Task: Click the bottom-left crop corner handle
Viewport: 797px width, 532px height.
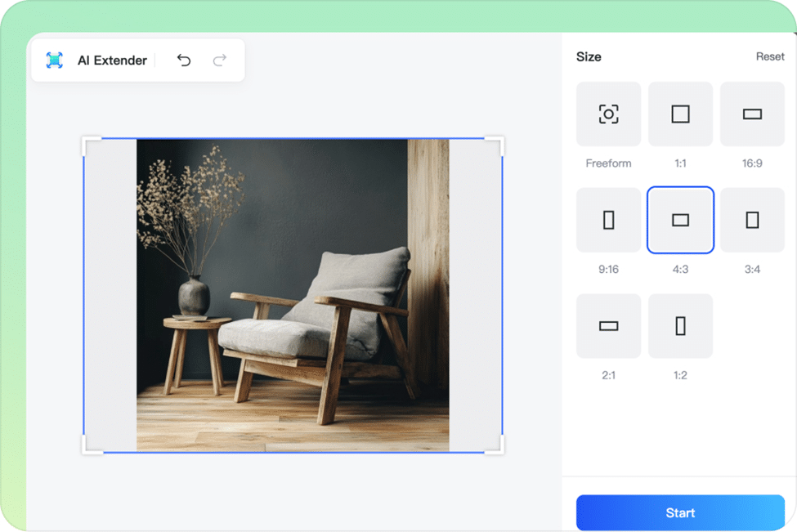Action: pyautogui.click(x=87, y=449)
